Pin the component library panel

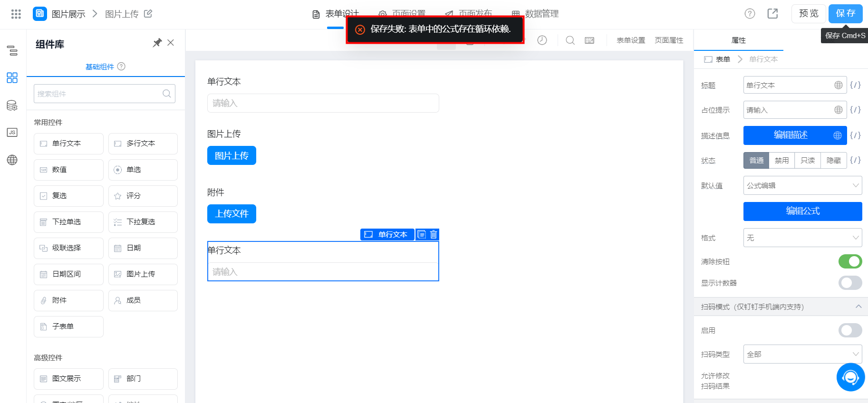[157, 43]
